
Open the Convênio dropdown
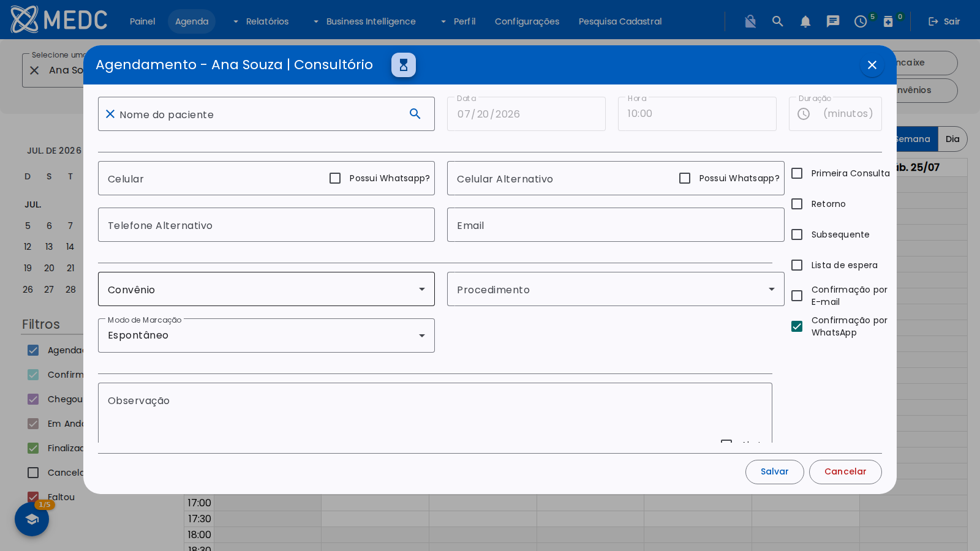click(x=266, y=289)
